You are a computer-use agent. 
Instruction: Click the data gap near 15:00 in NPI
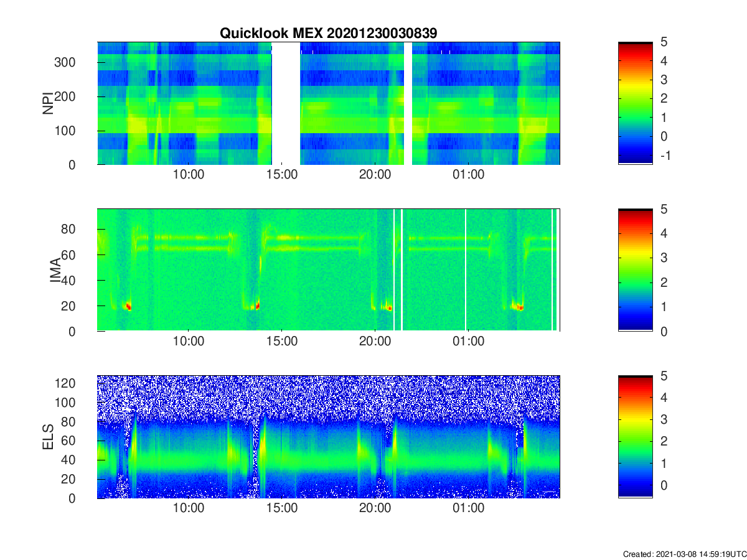(x=286, y=103)
